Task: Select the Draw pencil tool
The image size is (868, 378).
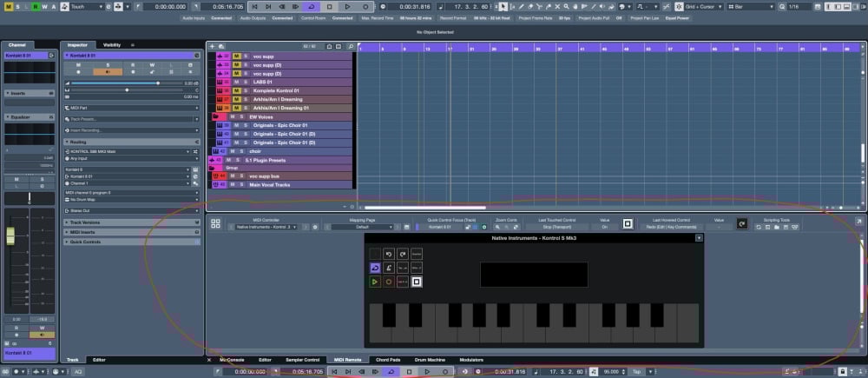Action: pyautogui.click(x=522, y=7)
